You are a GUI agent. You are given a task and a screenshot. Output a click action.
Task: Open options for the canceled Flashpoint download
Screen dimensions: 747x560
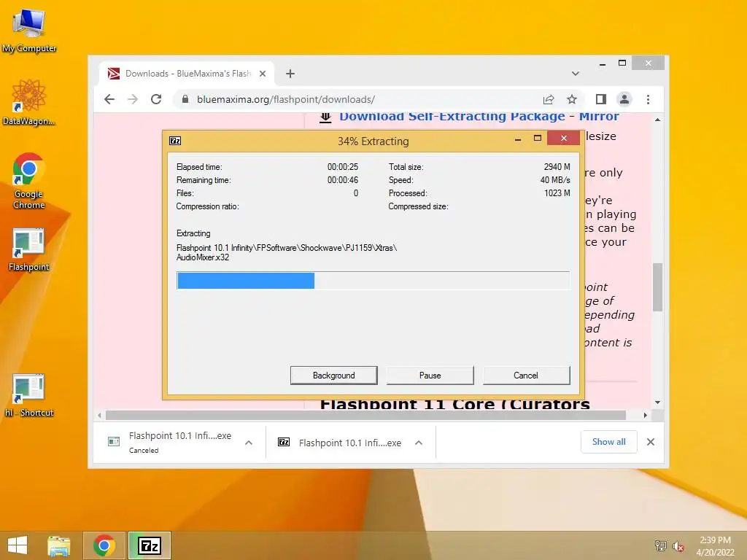(x=249, y=443)
